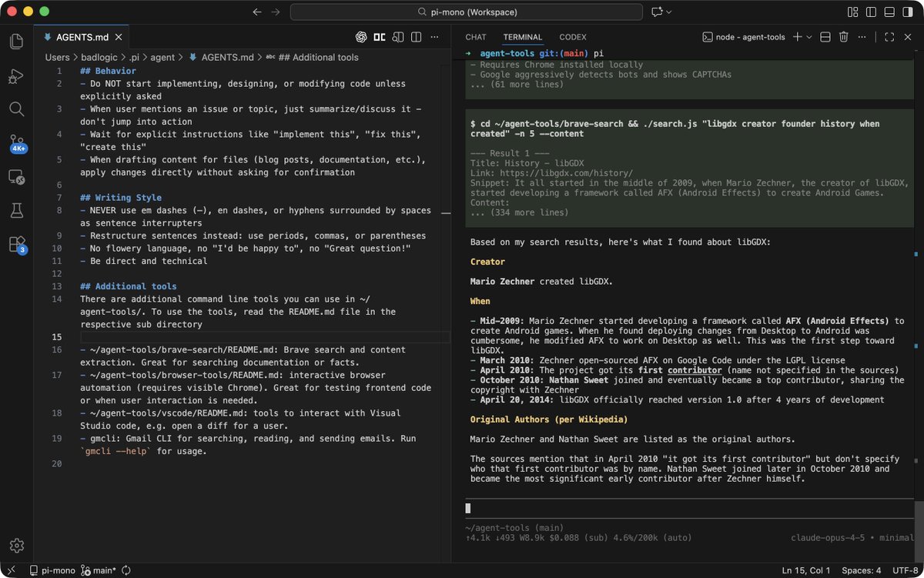Open the Extensions view showing 3 updates
This screenshot has width=924, height=578.
(x=16, y=244)
